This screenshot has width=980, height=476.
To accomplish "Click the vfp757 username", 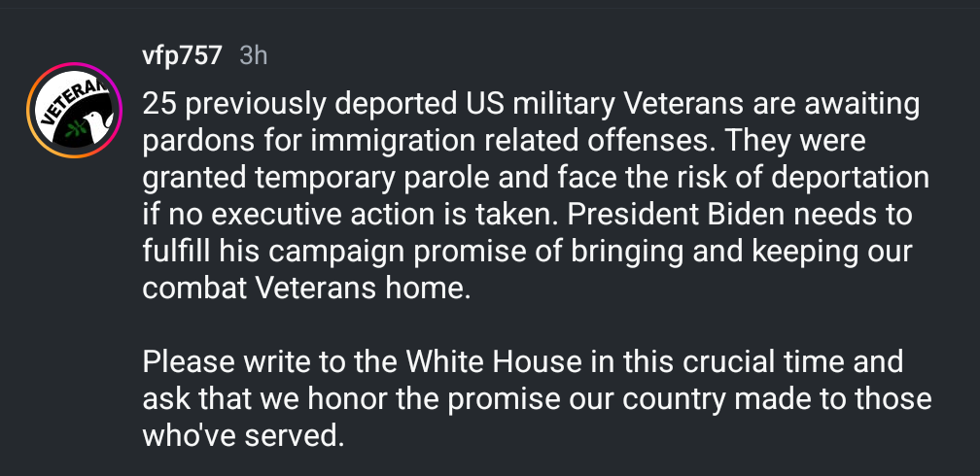I will (182, 56).
